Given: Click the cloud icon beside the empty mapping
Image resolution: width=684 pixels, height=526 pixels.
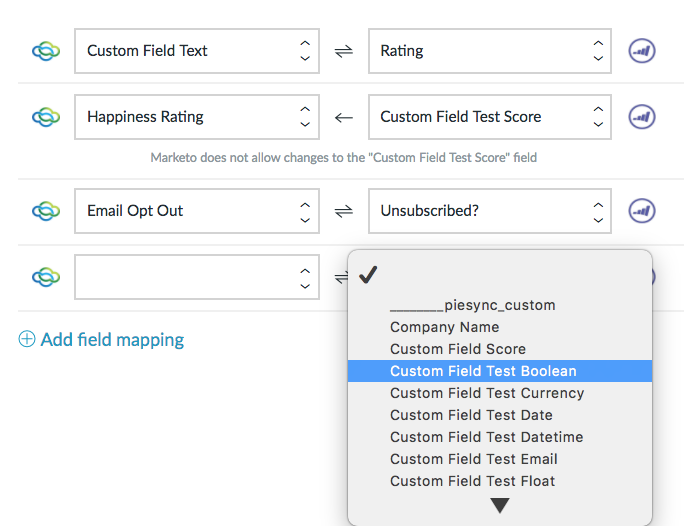Looking at the screenshot, I should [46, 277].
